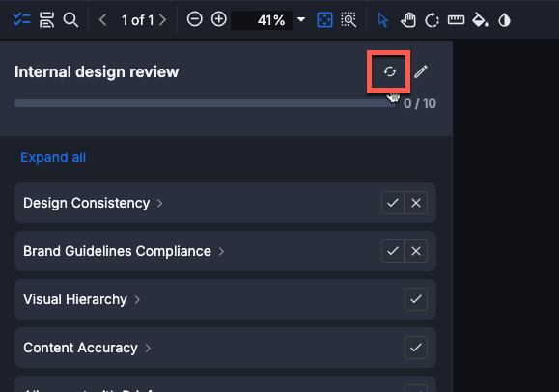Click the zoom in plus icon
Screen dimensions: 559x392
click(218, 19)
